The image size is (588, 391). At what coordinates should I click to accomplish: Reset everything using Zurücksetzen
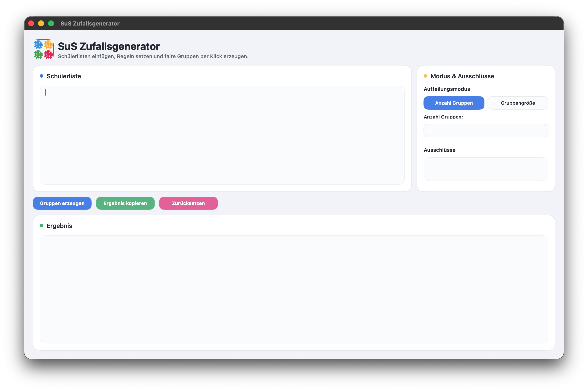click(x=188, y=203)
